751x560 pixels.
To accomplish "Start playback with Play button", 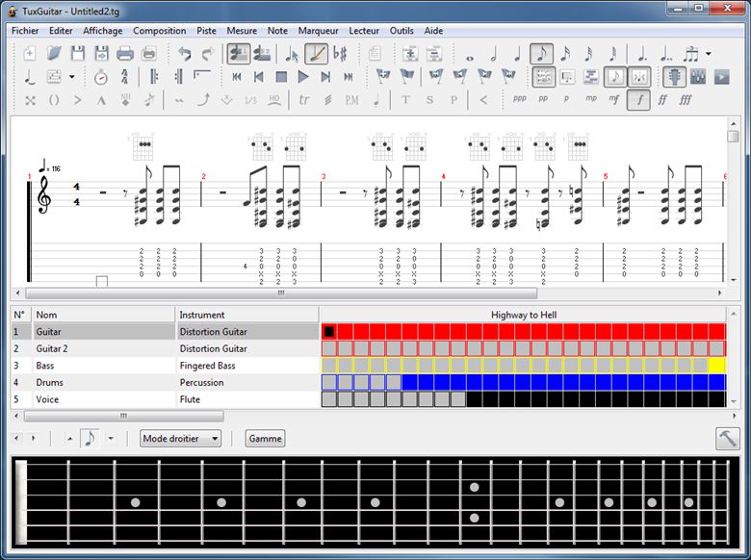I will click(x=303, y=77).
